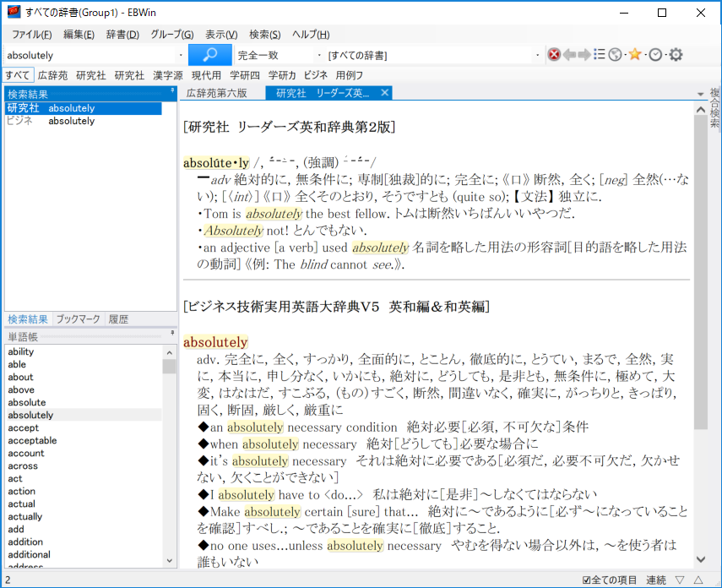The width and height of the screenshot is (722, 588).
Task: Expand the 複合検索 side panel
Action: pos(714,107)
